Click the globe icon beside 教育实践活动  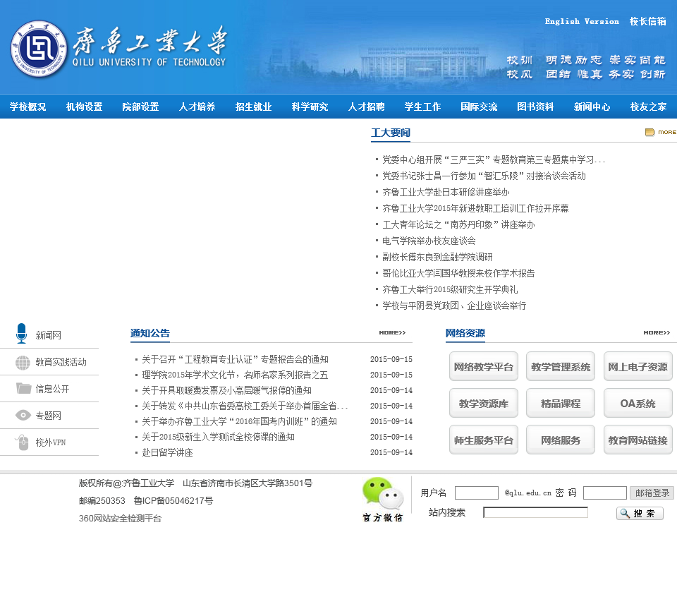(x=23, y=363)
